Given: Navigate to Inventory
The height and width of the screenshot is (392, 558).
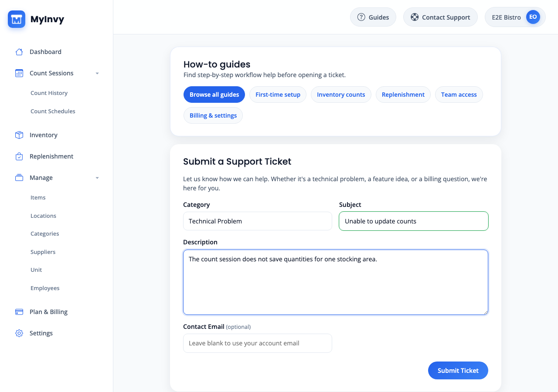Looking at the screenshot, I should 57,135.
